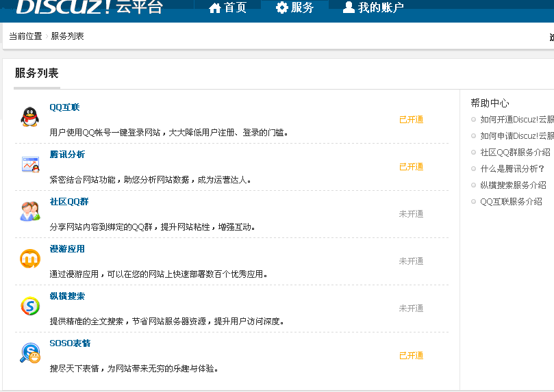Open help link 纵横搜索服务介绍
This screenshot has height=392, width=554.
513,185
